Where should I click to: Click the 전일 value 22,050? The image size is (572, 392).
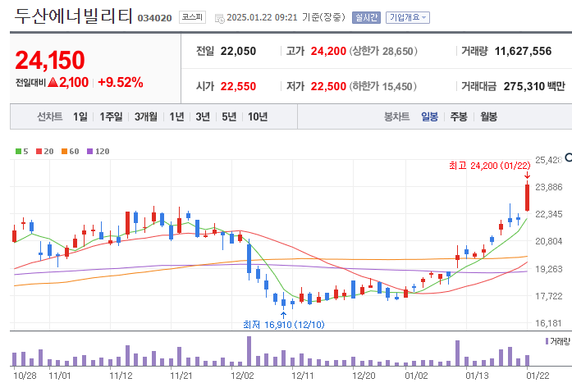[x=238, y=52]
